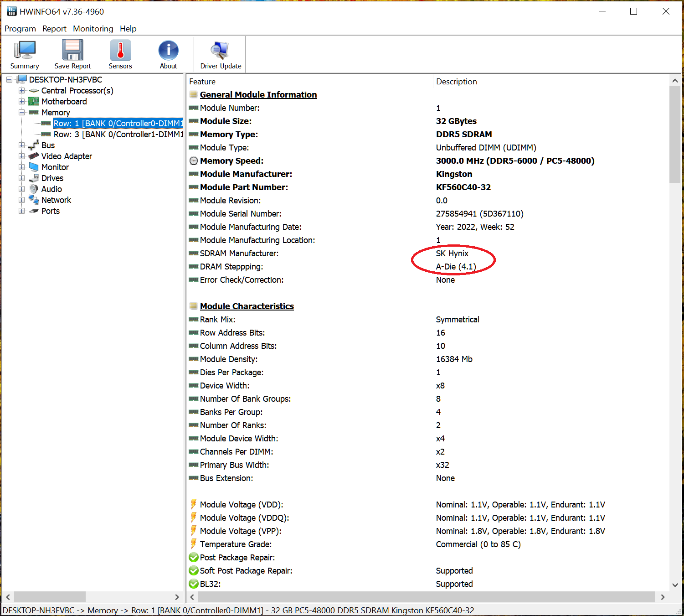Click the Memory Speed clock icon

click(194, 161)
